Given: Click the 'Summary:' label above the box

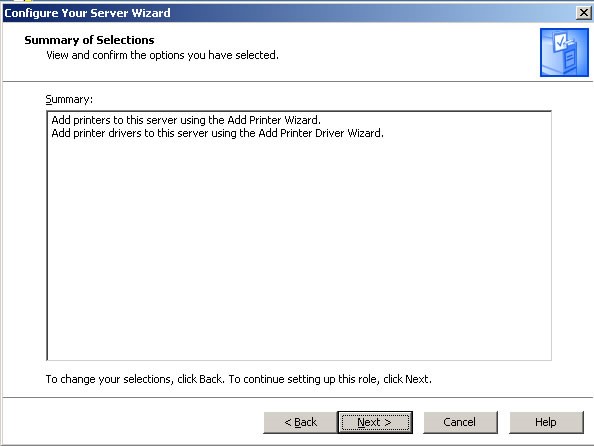Looking at the screenshot, I should point(69,99).
